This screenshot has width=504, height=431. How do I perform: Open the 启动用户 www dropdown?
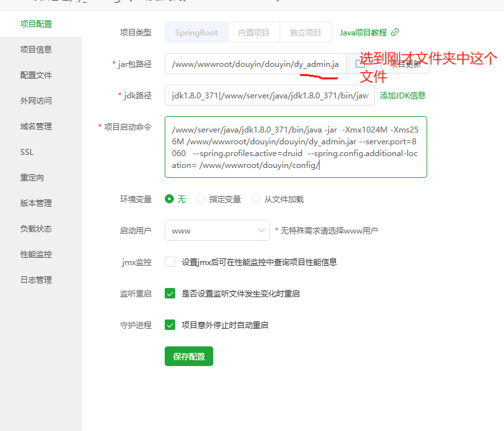217,230
